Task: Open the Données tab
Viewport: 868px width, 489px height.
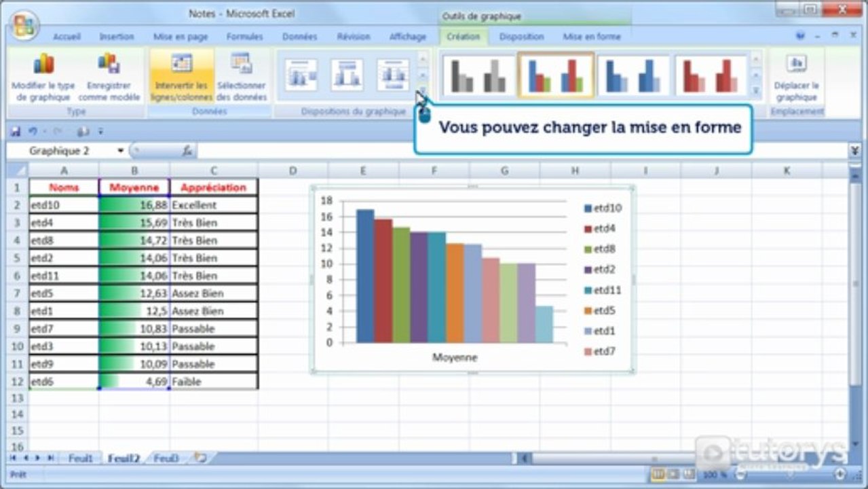Action: click(x=300, y=37)
